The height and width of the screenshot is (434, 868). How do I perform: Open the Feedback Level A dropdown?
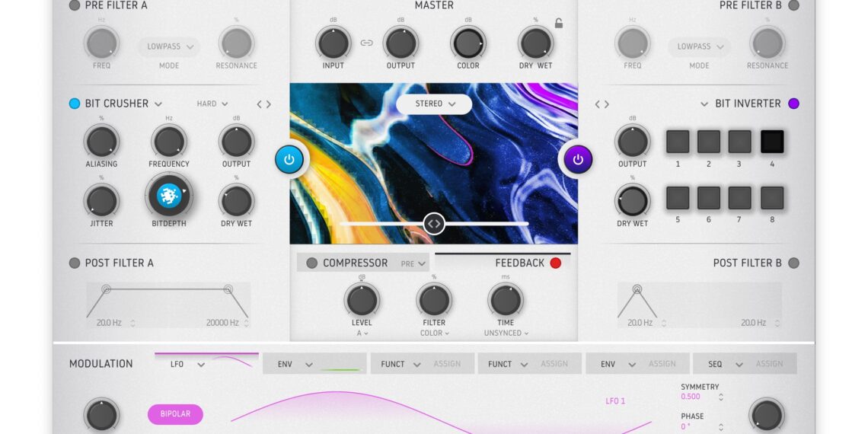(x=362, y=333)
